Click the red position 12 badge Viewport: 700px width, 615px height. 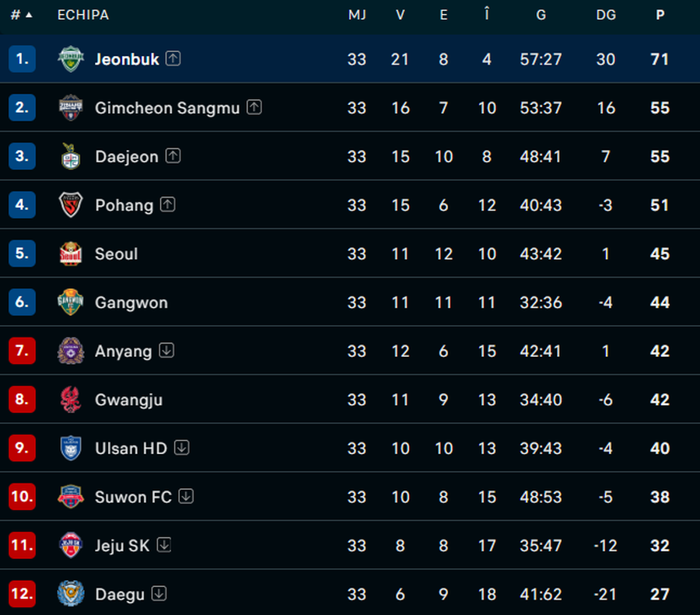point(22,594)
